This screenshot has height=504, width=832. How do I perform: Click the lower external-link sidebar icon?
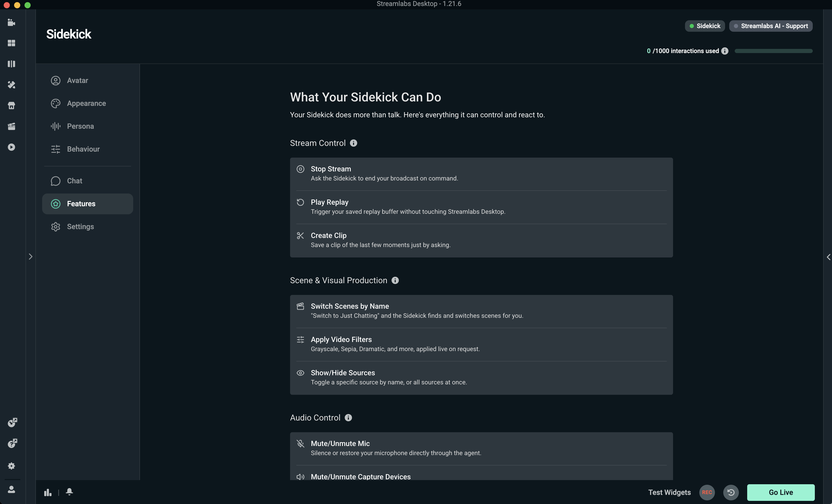12,443
